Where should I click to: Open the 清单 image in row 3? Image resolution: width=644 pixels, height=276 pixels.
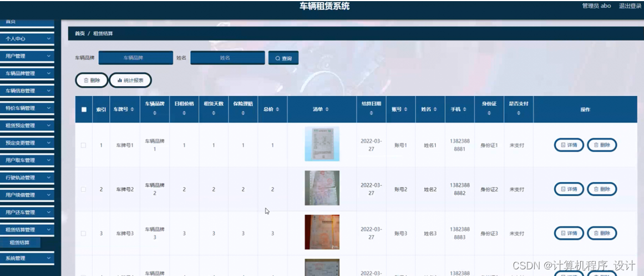[x=322, y=232]
